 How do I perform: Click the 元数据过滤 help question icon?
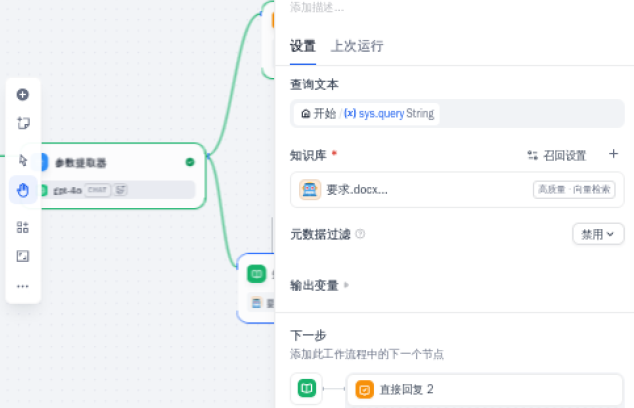360,234
